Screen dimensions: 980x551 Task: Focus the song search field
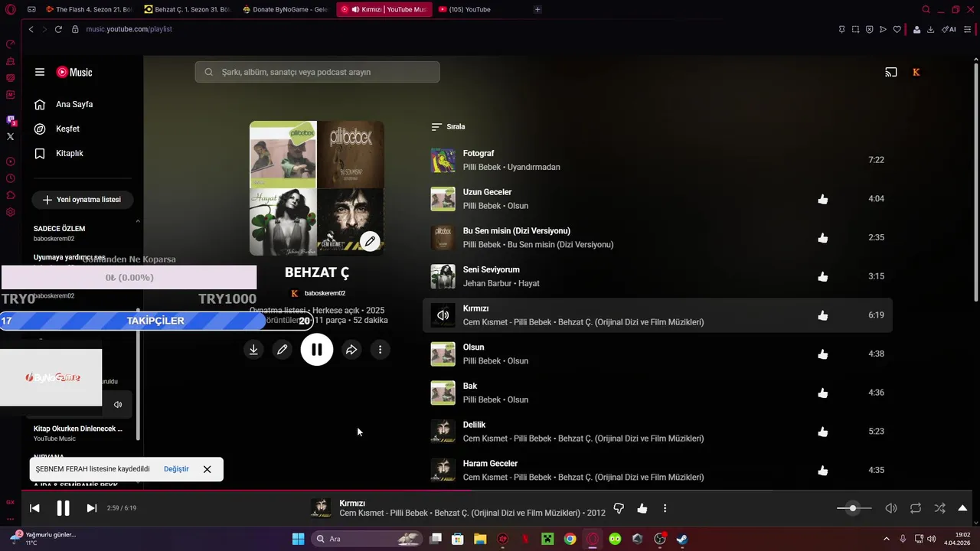(x=318, y=72)
